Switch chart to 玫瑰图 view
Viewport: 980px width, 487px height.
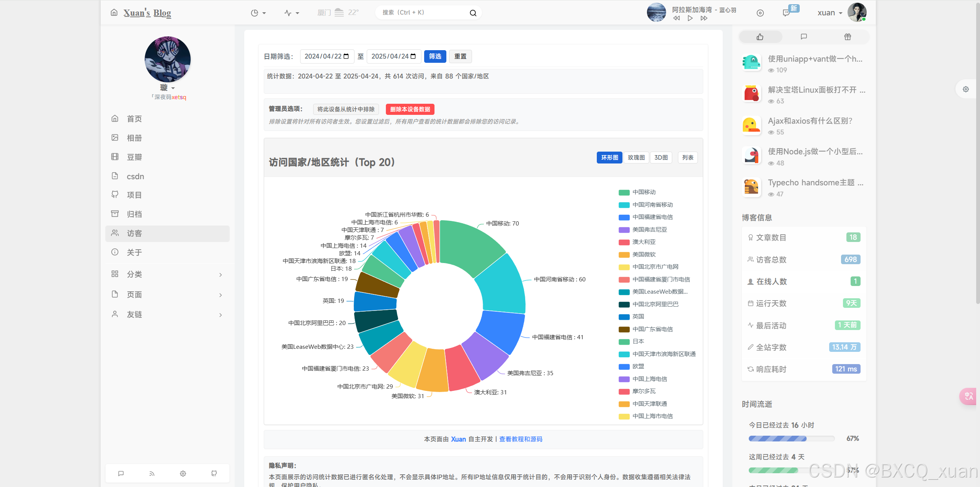636,158
